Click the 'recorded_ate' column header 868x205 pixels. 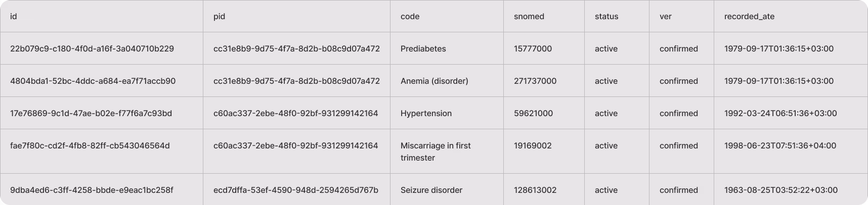[x=749, y=17]
